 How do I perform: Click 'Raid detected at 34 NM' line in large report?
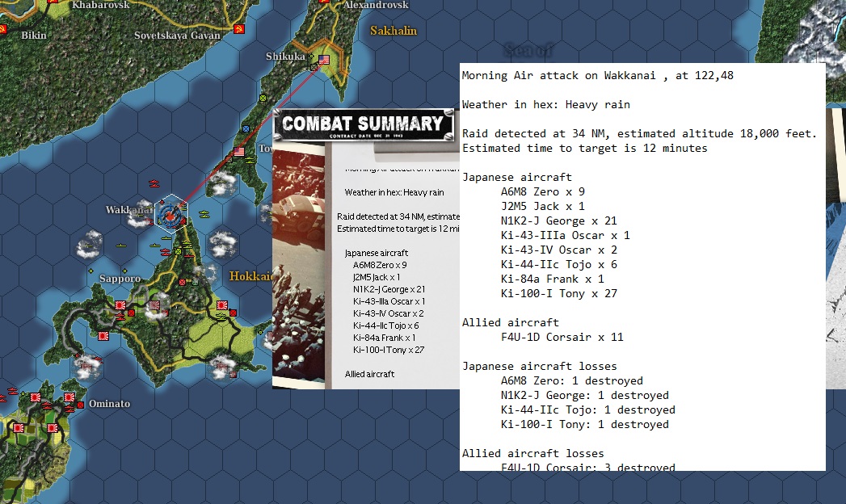[x=639, y=134]
